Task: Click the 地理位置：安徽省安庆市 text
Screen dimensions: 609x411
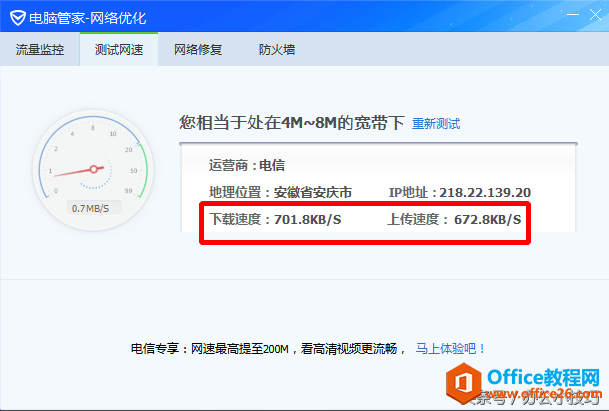Action: tap(280, 192)
